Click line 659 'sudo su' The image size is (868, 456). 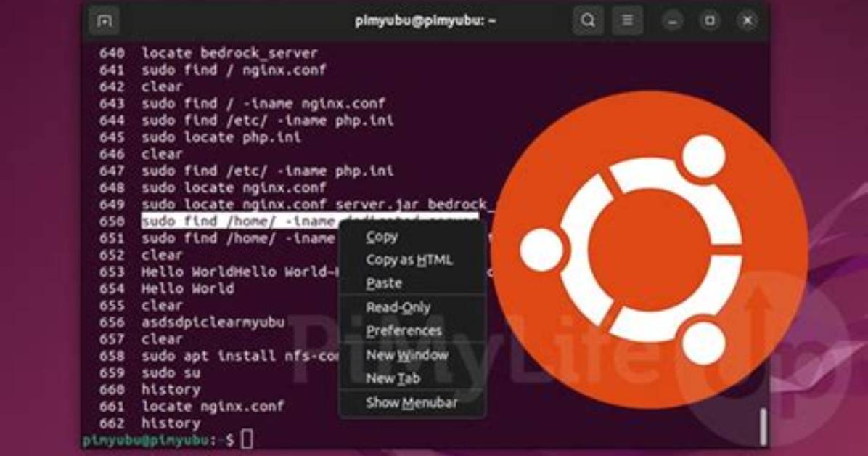(x=171, y=372)
